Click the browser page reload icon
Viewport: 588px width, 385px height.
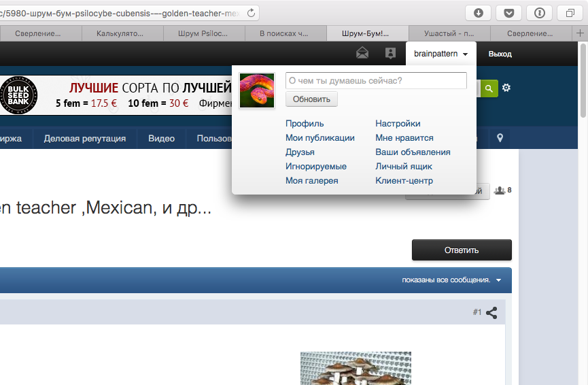click(252, 13)
